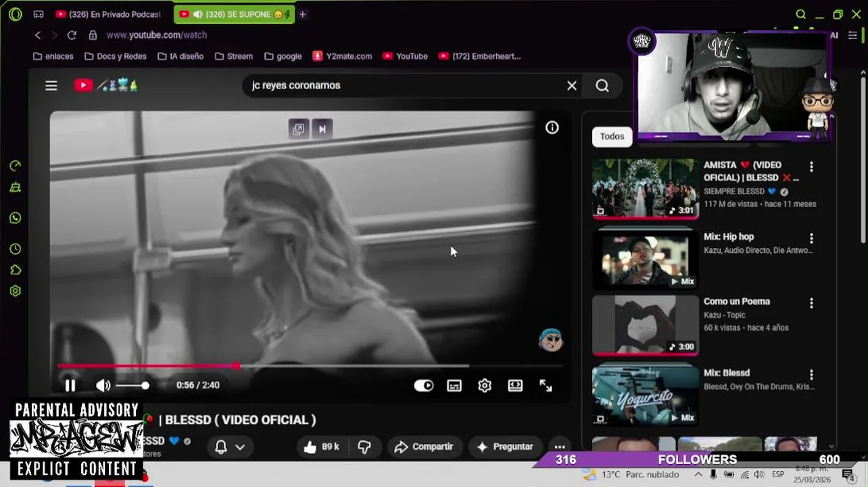Viewport: 868px width, 487px height.
Task: Click the Compartir button
Action: pos(424,446)
